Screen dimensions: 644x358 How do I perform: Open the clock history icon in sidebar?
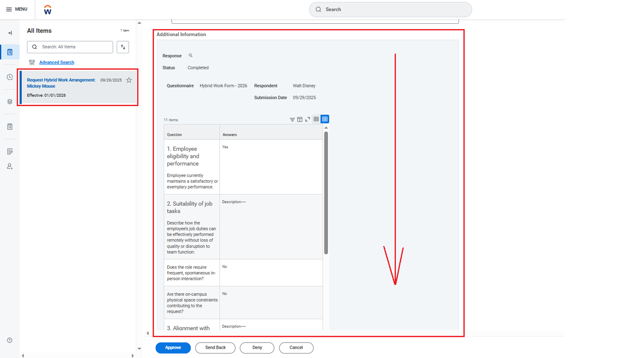click(x=10, y=77)
